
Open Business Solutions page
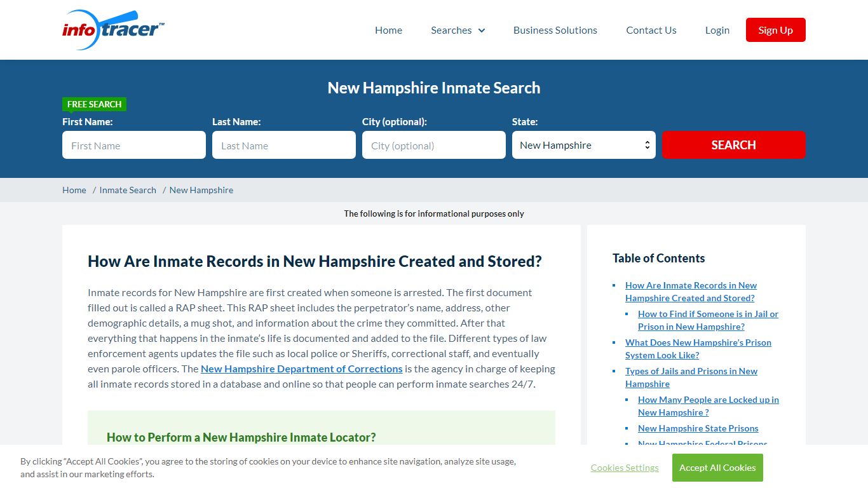555,30
